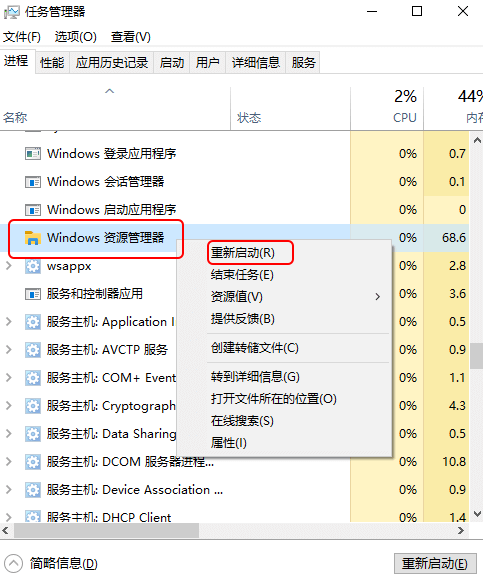483x583 pixels.
Task: Expand the wsappx process group
Action: point(9,266)
